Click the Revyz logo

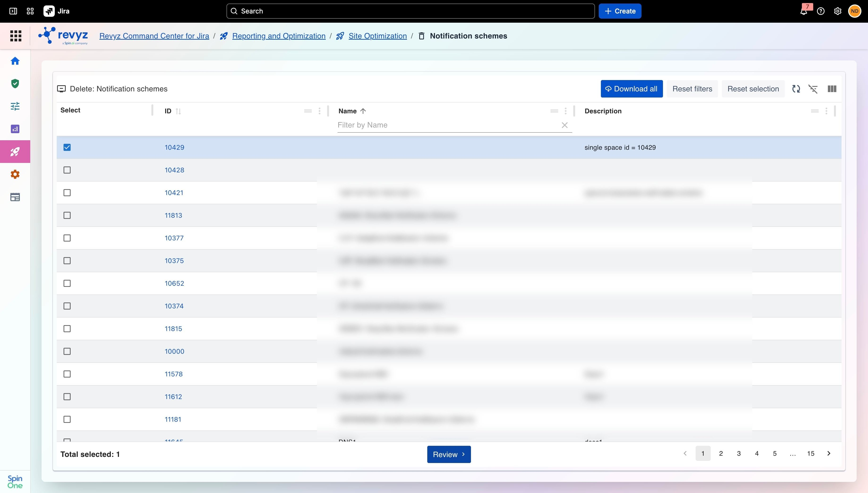(63, 36)
